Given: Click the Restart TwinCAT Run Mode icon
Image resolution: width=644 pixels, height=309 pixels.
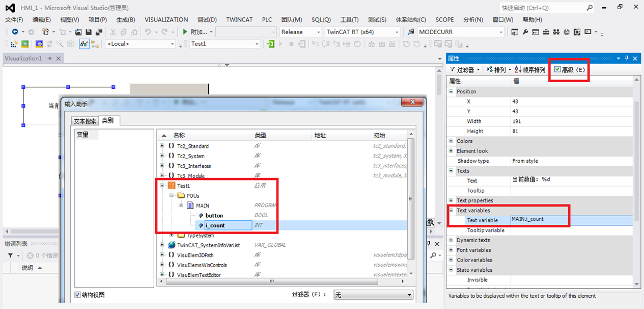Looking at the screenshot, I should click(25, 44).
